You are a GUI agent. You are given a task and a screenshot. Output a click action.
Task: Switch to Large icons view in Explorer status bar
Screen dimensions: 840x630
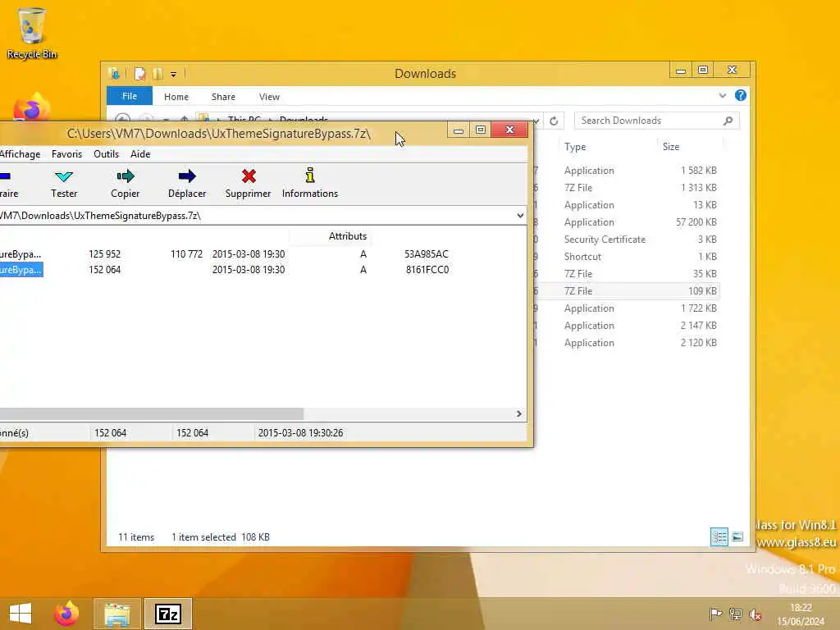(737, 536)
